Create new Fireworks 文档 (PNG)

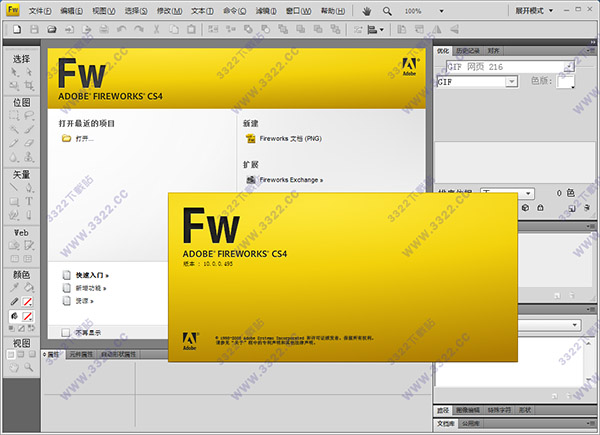(x=290, y=138)
